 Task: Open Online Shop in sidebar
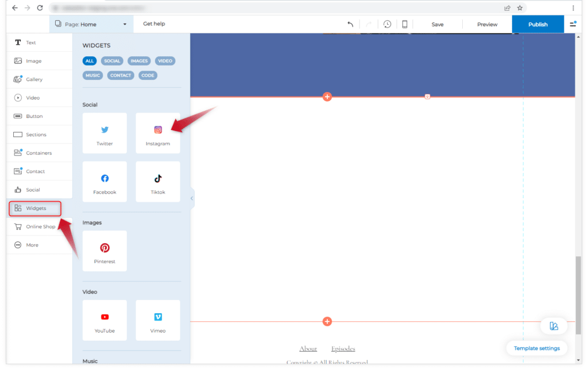coord(40,226)
